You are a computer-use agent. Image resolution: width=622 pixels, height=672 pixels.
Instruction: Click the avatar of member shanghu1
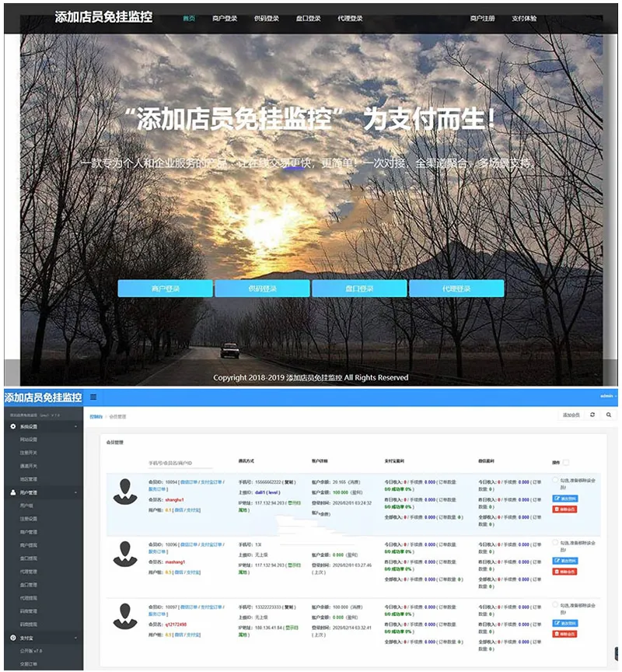coord(125,492)
